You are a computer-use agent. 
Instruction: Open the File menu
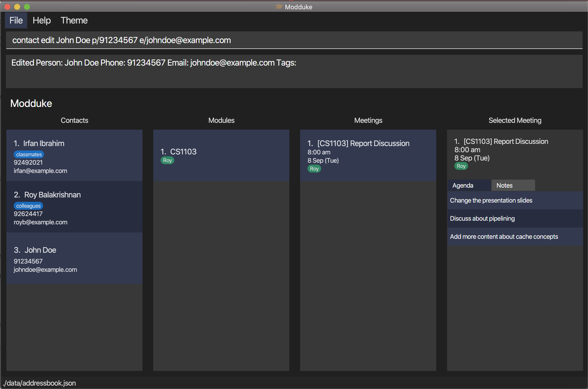[x=16, y=20]
